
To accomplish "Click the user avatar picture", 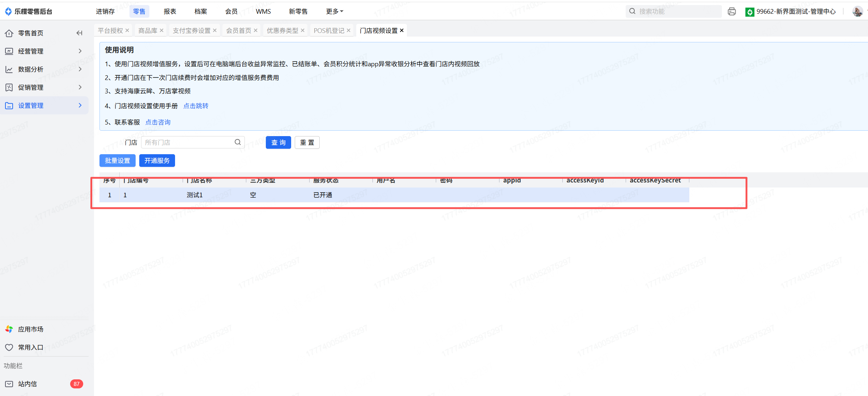I will [857, 12].
